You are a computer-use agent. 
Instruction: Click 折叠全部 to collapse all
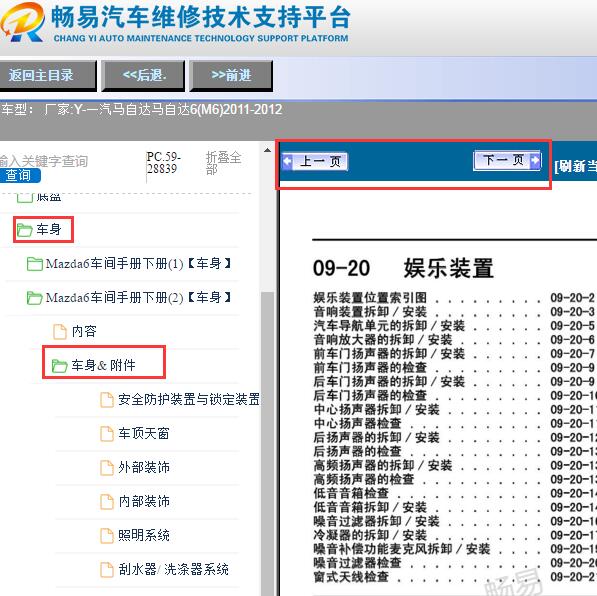pyautogui.click(x=223, y=163)
